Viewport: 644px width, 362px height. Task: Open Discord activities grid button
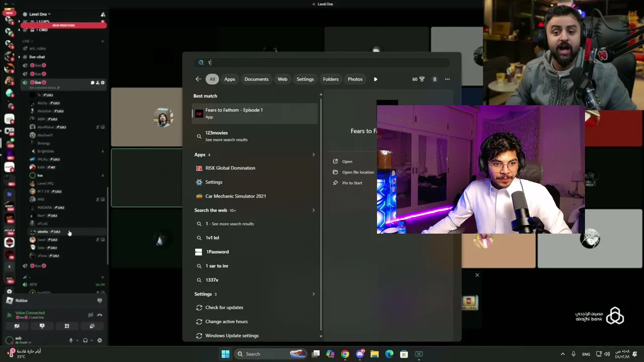[x=66, y=326]
